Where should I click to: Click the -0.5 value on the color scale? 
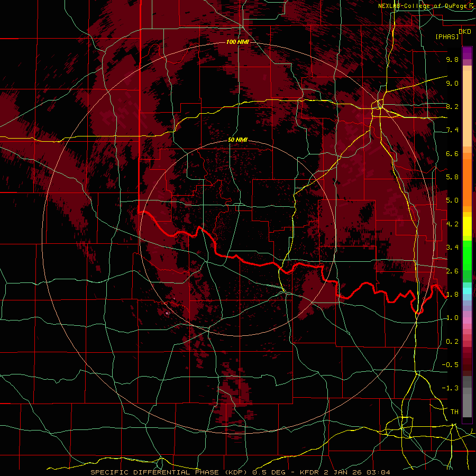tap(450, 365)
